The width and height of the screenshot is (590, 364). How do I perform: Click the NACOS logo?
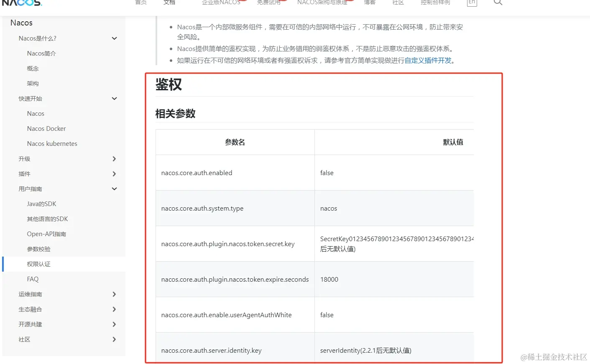click(22, 3)
